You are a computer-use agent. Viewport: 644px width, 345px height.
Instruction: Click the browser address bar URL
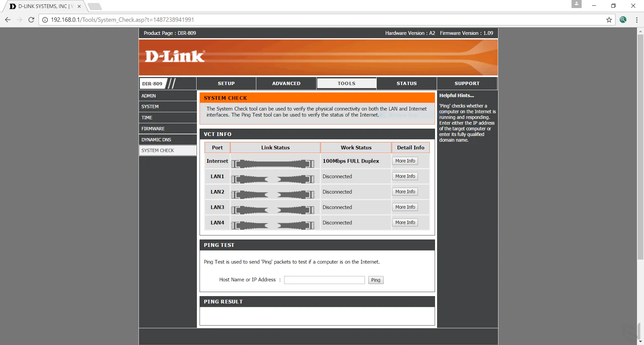tap(122, 20)
